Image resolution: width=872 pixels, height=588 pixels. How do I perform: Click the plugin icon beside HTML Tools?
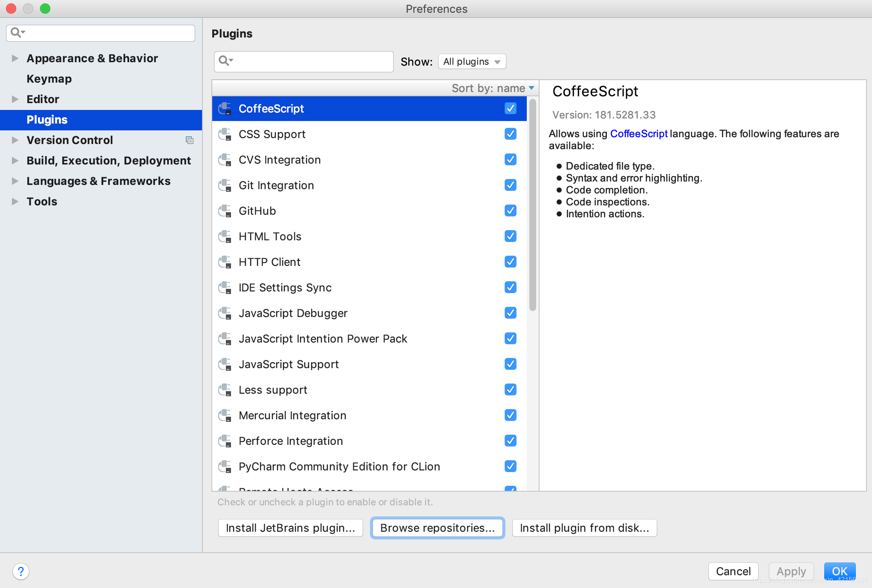point(225,236)
